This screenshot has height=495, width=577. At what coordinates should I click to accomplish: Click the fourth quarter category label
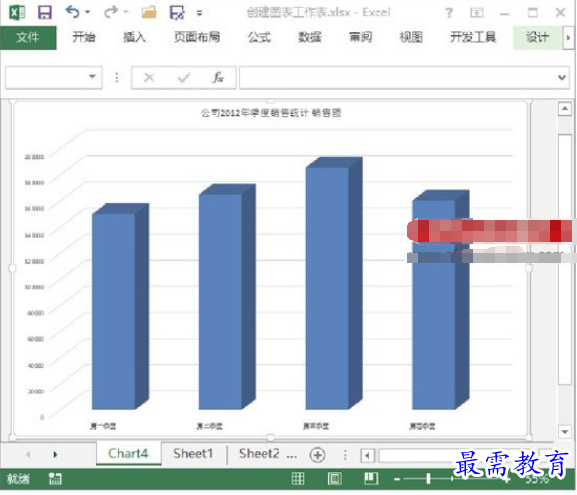(x=422, y=426)
